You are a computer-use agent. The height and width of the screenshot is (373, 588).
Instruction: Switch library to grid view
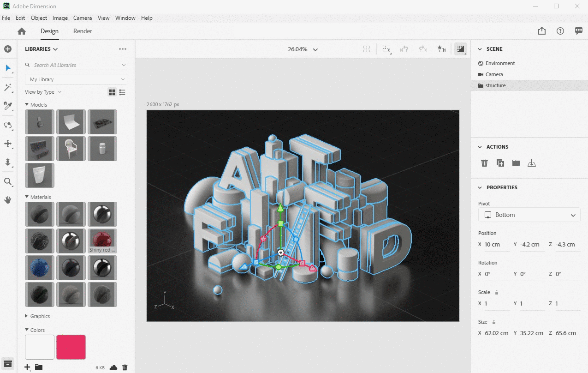[x=112, y=92]
